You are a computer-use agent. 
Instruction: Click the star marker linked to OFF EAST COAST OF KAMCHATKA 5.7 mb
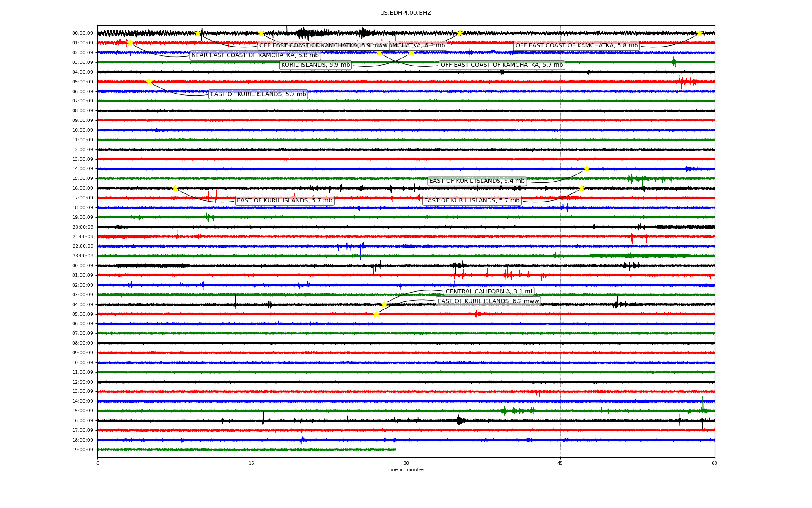379,52
